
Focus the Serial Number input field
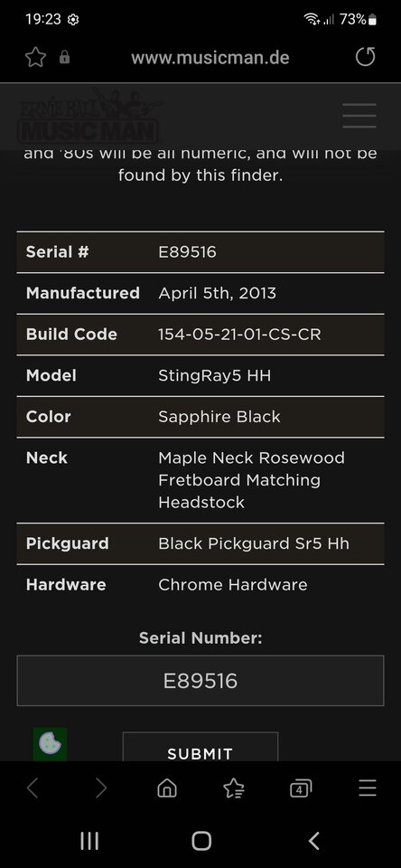[x=200, y=680]
